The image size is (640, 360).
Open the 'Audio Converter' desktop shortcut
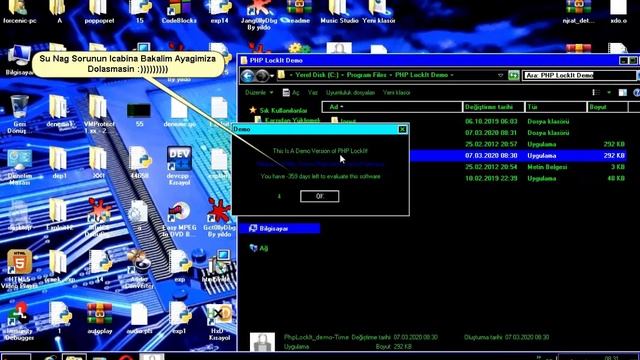pyautogui.click(x=139, y=269)
